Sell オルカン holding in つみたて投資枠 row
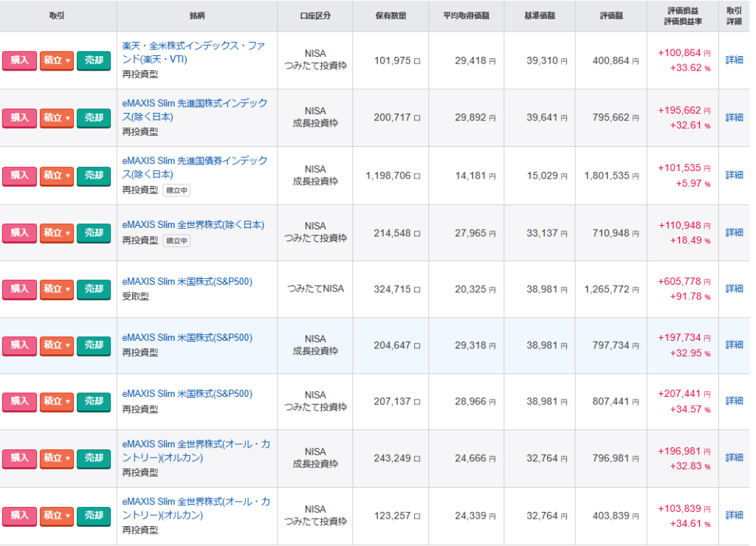The width and height of the screenshot is (756, 546). [93, 515]
